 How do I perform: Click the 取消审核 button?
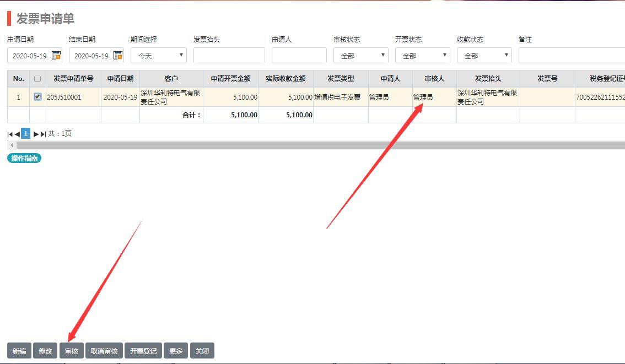(104, 351)
